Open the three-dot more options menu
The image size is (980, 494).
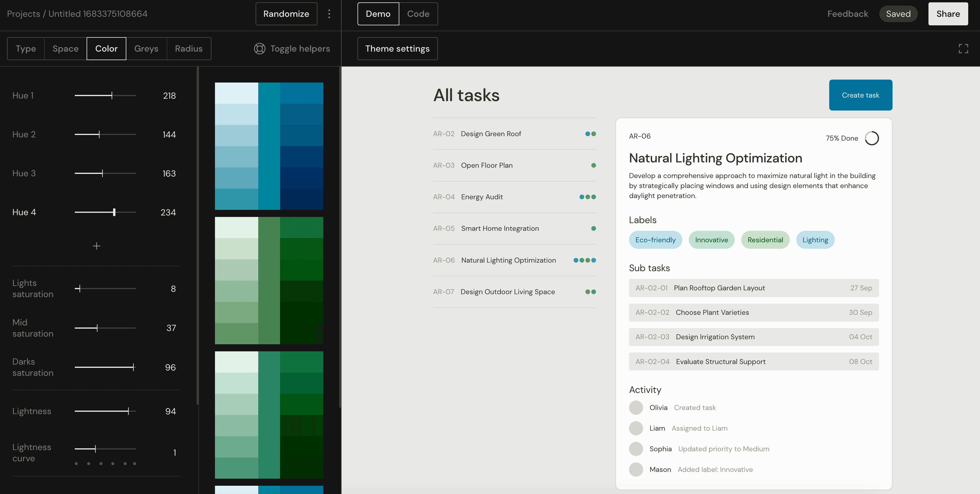329,14
